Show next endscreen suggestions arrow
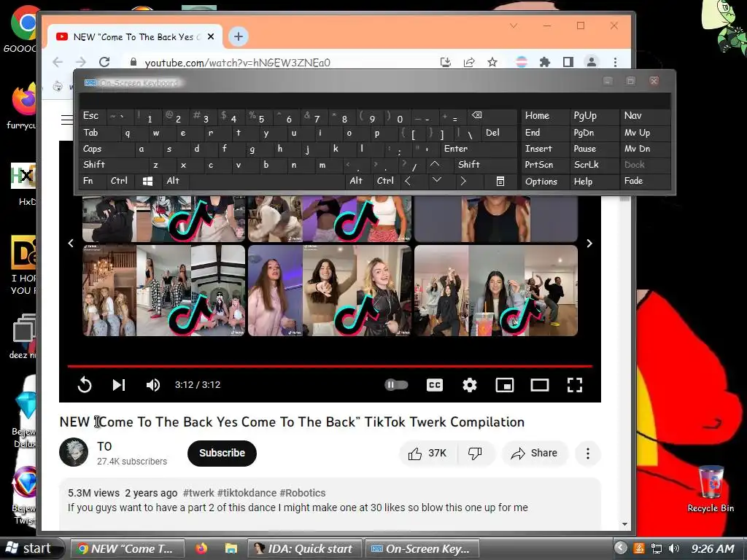747x560 pixels. [589, 244]
